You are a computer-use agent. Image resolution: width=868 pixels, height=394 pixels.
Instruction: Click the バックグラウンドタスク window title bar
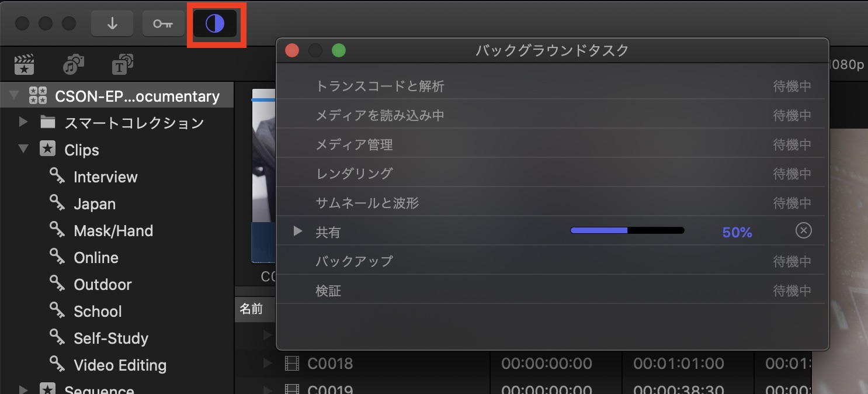[x=552, y=50]
